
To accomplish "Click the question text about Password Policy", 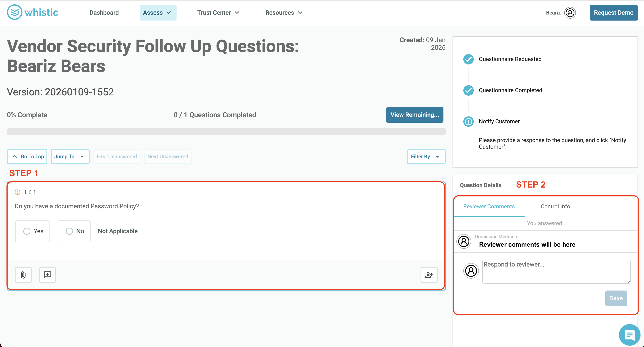I will [77, 206].
